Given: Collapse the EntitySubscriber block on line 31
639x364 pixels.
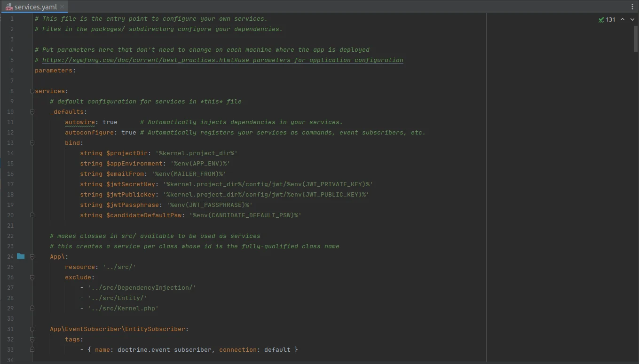Looking at the screenshot, I should pos(32,329).
